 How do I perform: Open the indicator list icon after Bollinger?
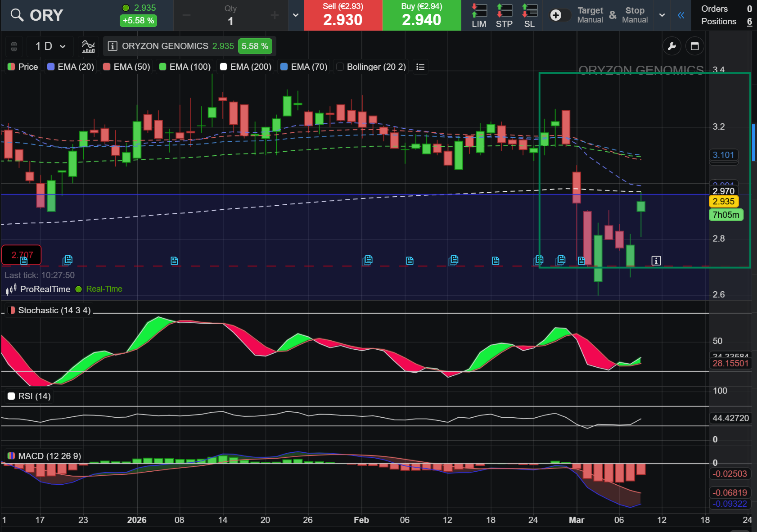click(420, 67)
